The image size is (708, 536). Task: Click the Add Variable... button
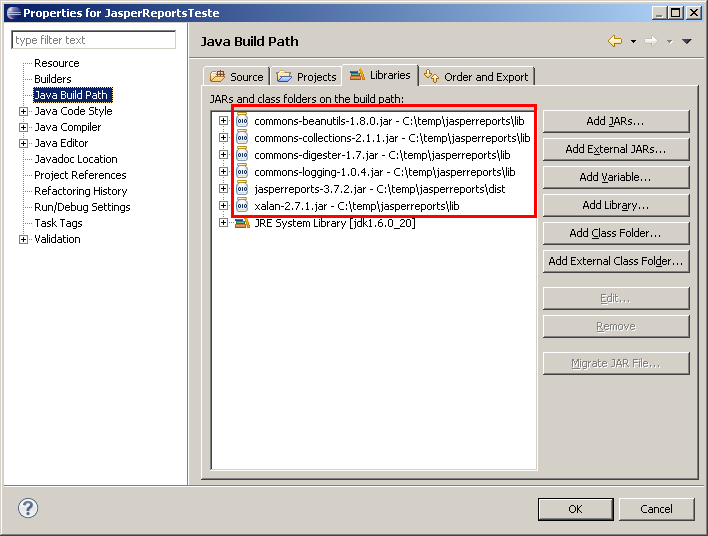[616, 177]
